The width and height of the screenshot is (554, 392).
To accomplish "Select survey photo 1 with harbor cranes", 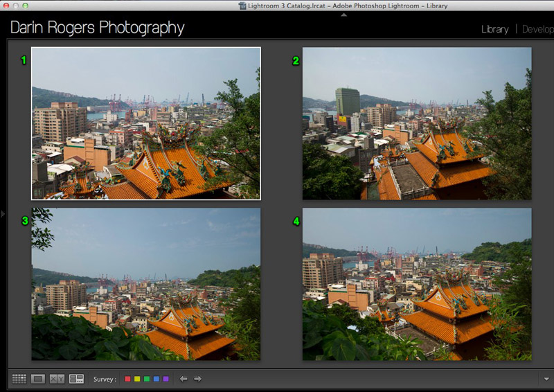I will pyautogui.click(x=146, y=123).
